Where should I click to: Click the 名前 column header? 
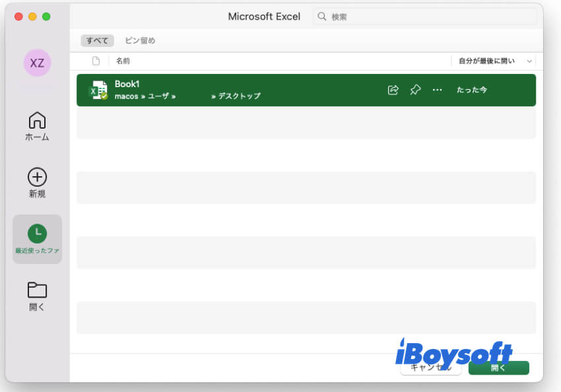122,61
